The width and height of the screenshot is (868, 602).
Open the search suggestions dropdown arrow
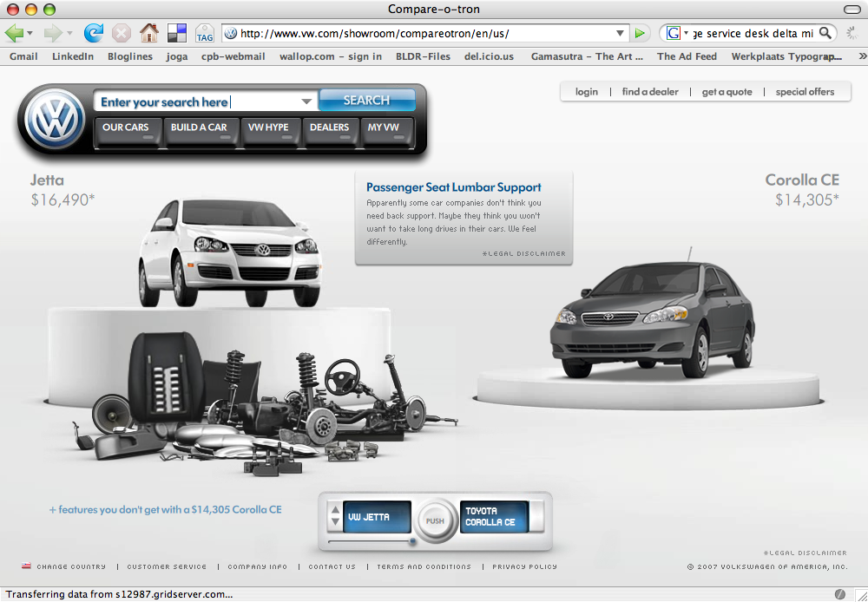[x=306, y=101]
